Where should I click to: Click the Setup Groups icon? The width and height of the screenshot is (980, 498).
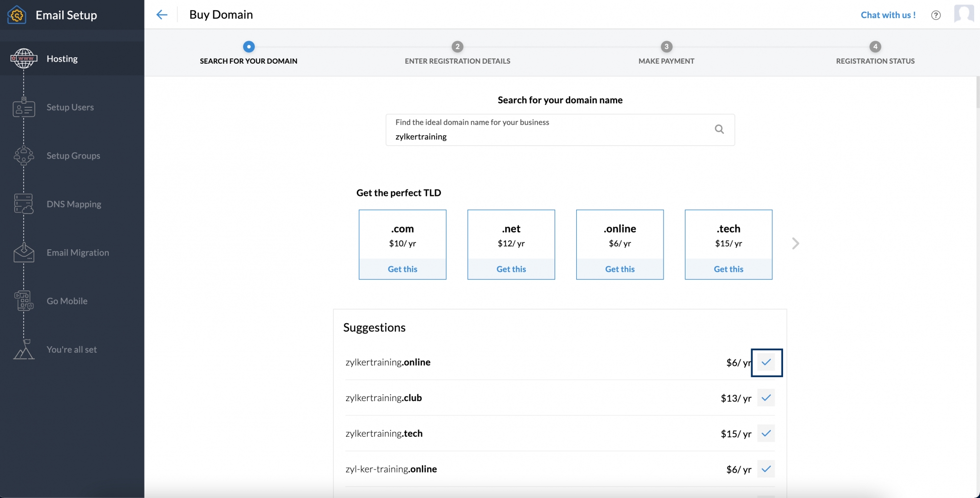pyautogui.click(x=24, y=155)
